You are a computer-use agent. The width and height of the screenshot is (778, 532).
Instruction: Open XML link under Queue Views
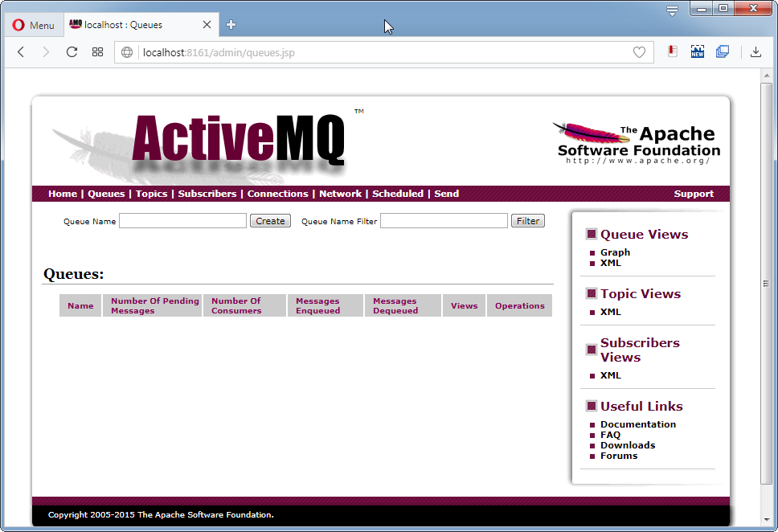tap(611, 263)
